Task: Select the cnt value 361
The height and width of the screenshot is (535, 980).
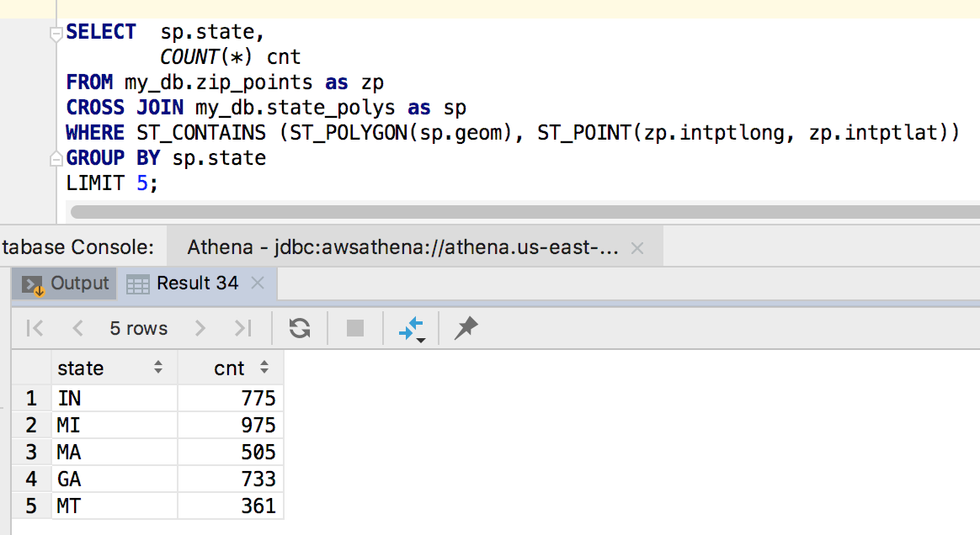Action: (x=232, y=506)
